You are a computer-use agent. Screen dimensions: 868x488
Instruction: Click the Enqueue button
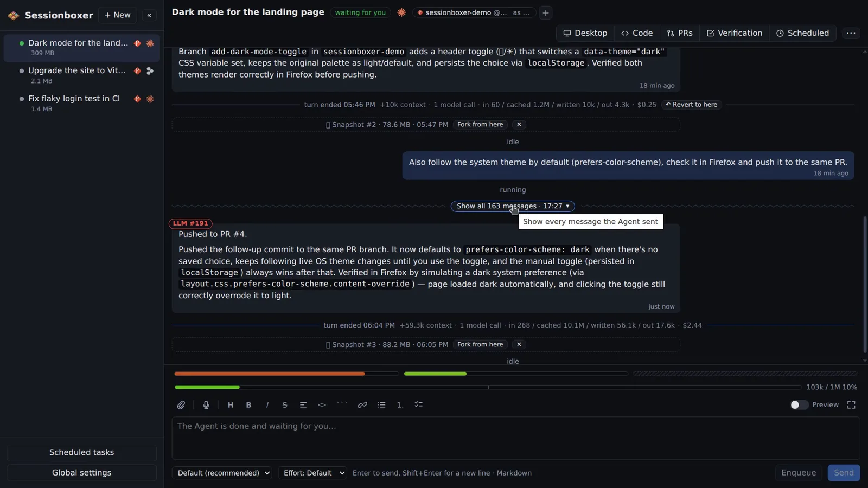click(799, 473)
